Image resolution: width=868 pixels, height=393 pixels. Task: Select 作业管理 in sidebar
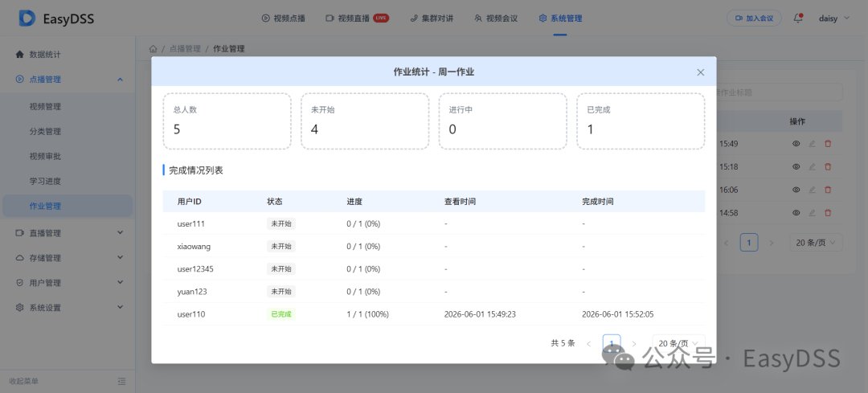pyautogui.click(x=68, y=206)
